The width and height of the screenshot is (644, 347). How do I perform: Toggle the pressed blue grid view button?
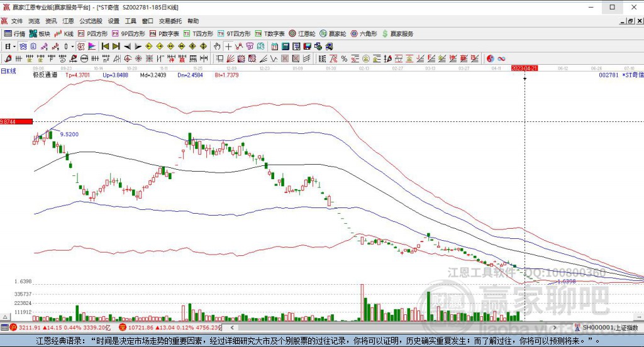point(23,47)
